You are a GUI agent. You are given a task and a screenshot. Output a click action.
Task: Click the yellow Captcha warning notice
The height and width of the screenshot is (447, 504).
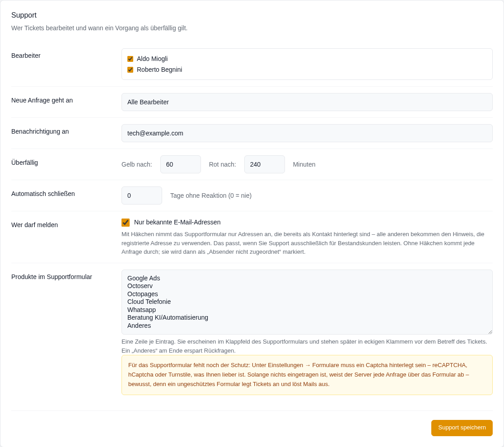307,375
